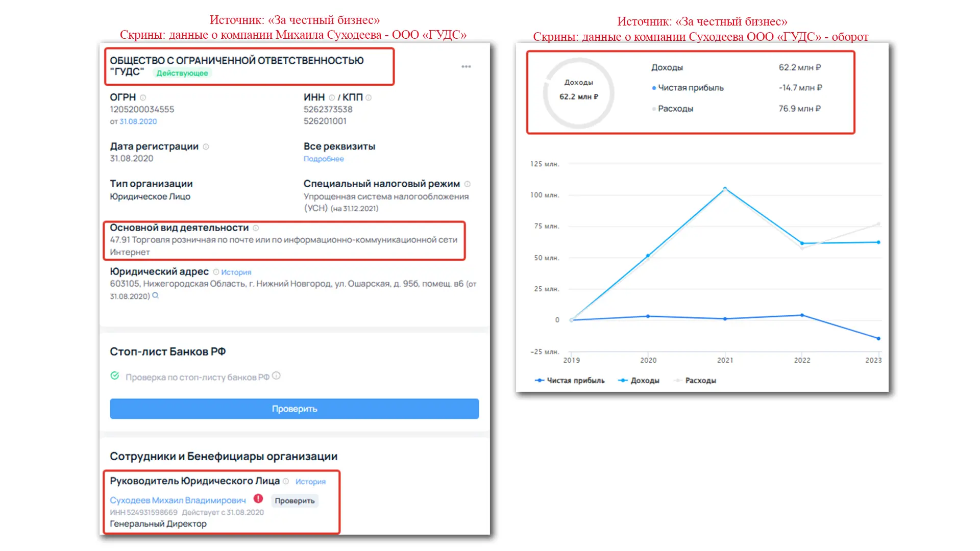Click info icon beside Специальный налоговый режим

[468, 184]
